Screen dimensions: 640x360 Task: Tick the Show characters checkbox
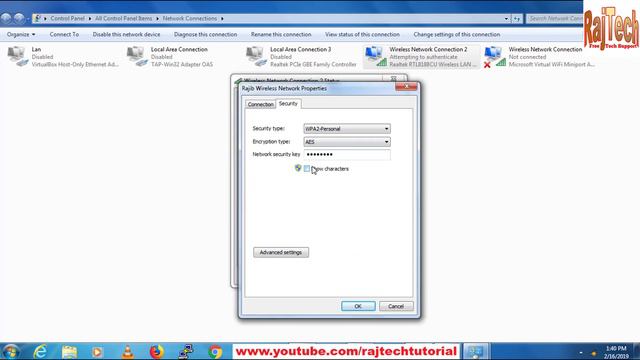pyautogui.click(x=307, y=169)
